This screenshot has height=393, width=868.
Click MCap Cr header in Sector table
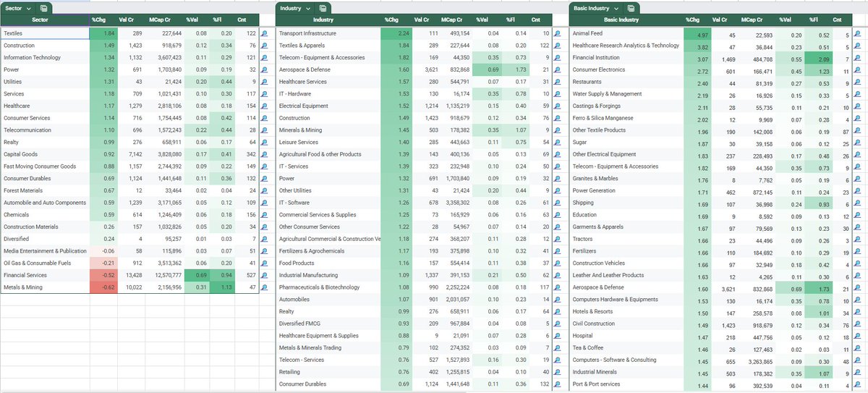tap(161, 20)
